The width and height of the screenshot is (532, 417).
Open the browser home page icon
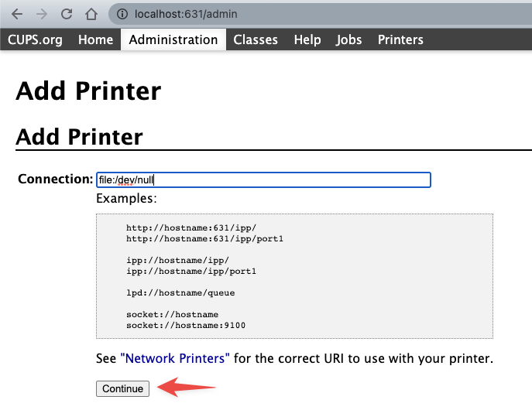pos(91,14)
